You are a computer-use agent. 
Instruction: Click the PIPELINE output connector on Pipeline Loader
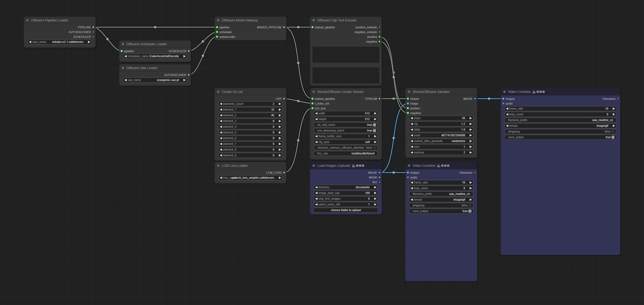(x=93, y=27)
